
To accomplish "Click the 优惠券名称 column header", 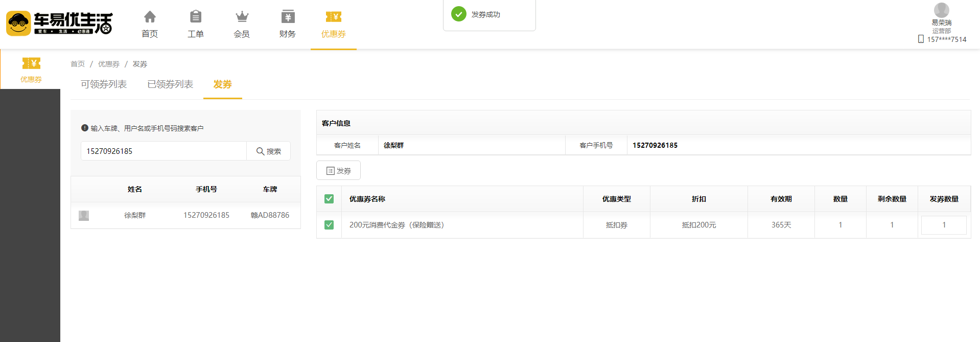I will pos(367,199).
